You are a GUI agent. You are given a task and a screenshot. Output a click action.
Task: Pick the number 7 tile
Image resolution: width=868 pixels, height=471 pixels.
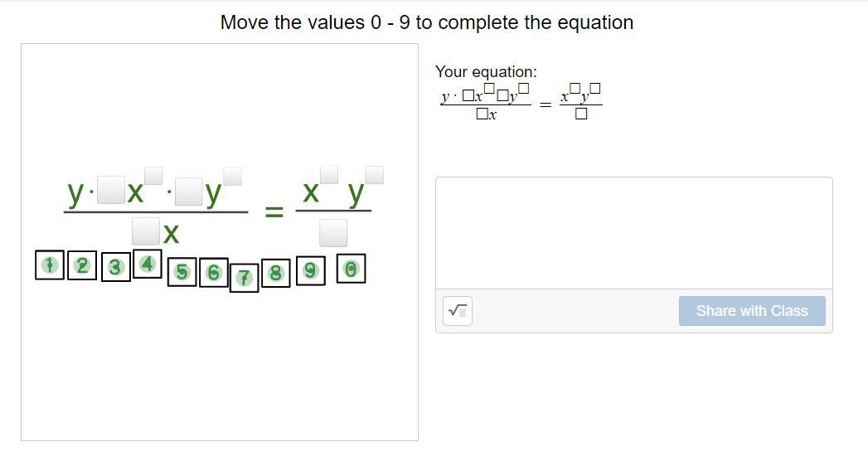(x=244, y=279)
